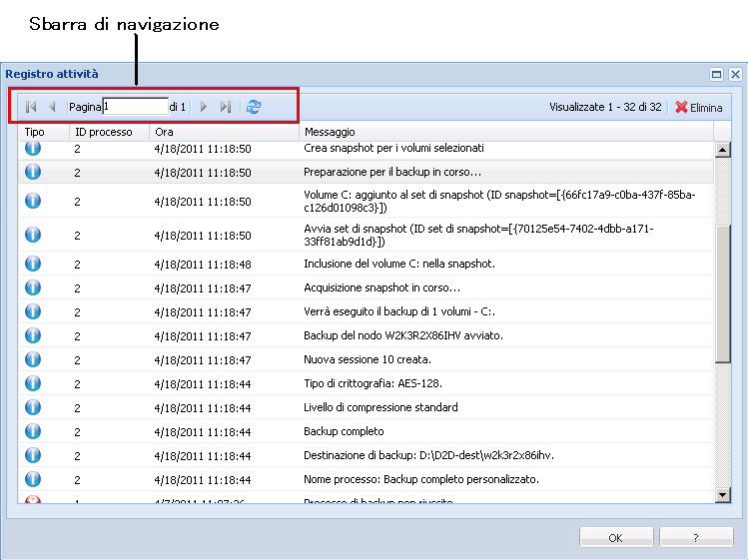Jump to last page of log

[x=226, y=106]
